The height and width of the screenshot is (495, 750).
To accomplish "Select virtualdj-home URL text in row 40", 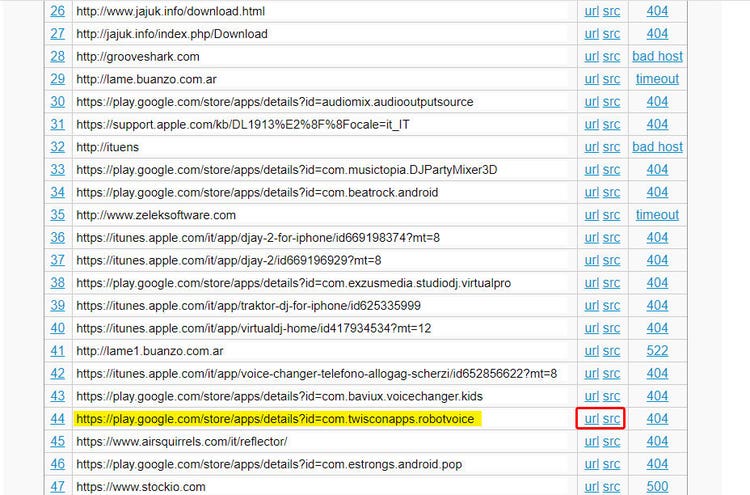I will click(x=254, y=329).
